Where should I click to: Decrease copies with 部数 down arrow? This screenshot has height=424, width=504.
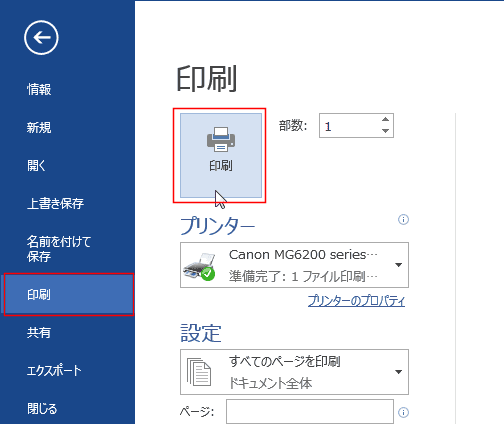click(x=385, y=131)
